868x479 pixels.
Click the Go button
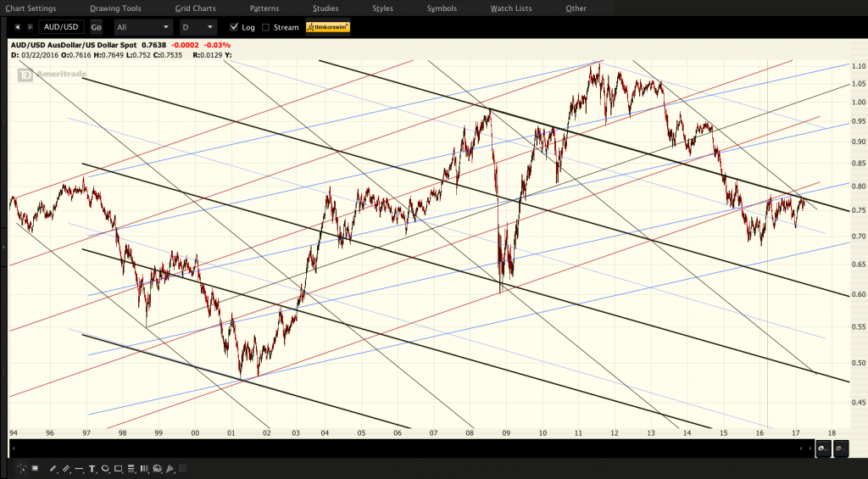coord(96,27)
